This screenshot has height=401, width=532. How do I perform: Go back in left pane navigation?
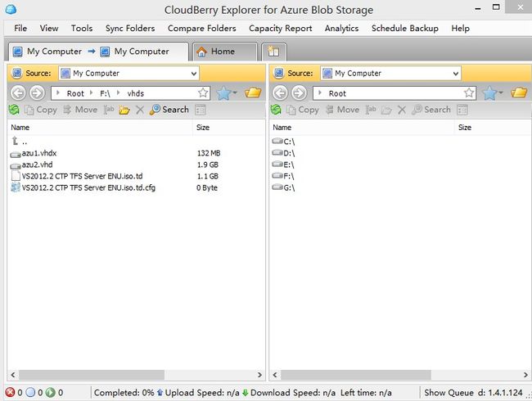[18, 93]
